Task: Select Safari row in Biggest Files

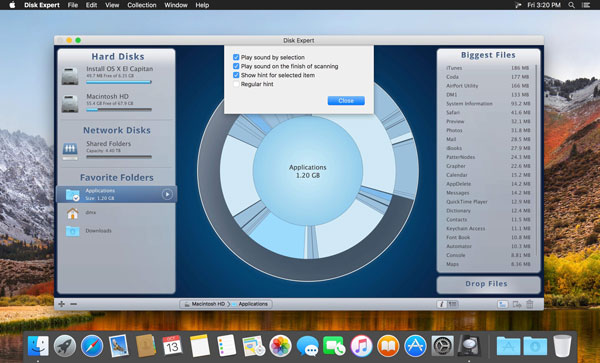Action: click(x=488, y=112)
